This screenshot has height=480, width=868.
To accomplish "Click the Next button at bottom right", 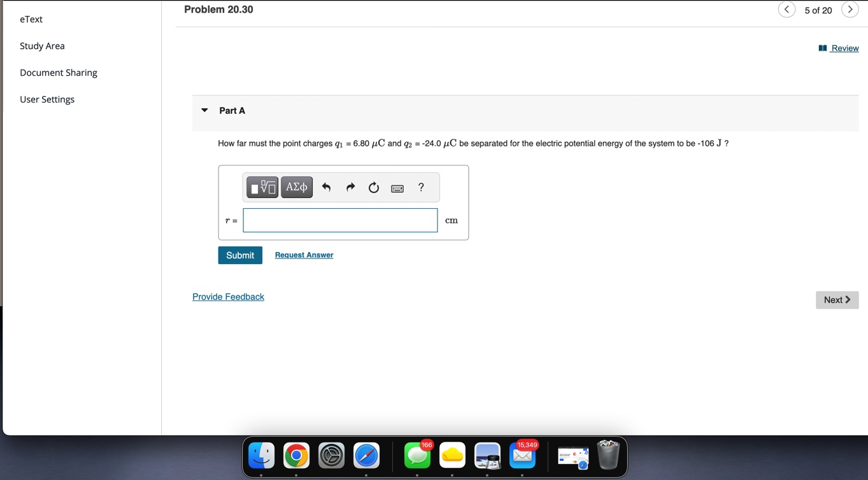I will (837, 299).
